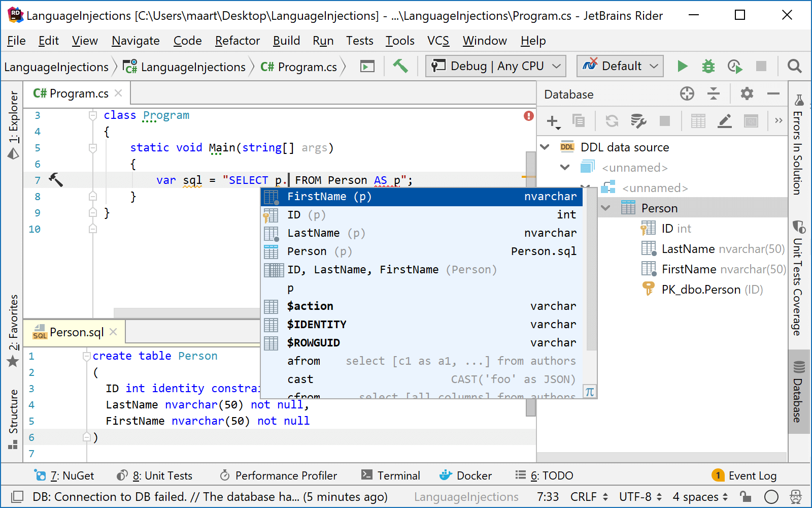Open the Database panel settings gear

pos(746,94)
